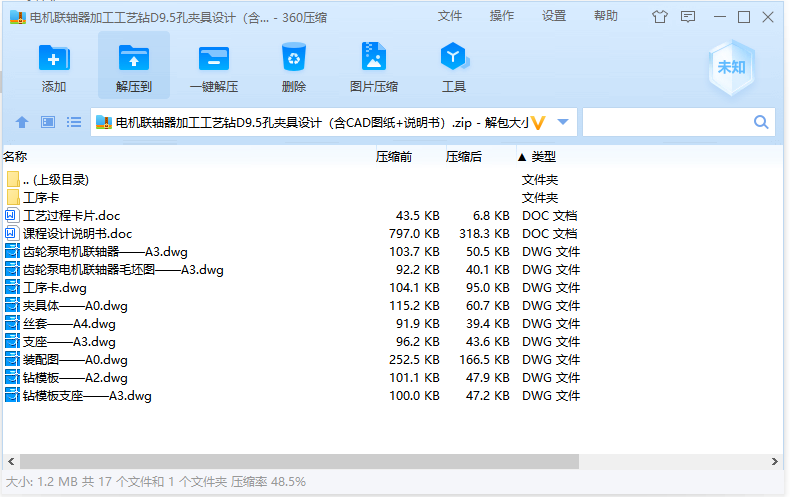The image size is (790, 497).
Task: Click the 丝套——A4.dwg file icon
Action: [12, 324]
